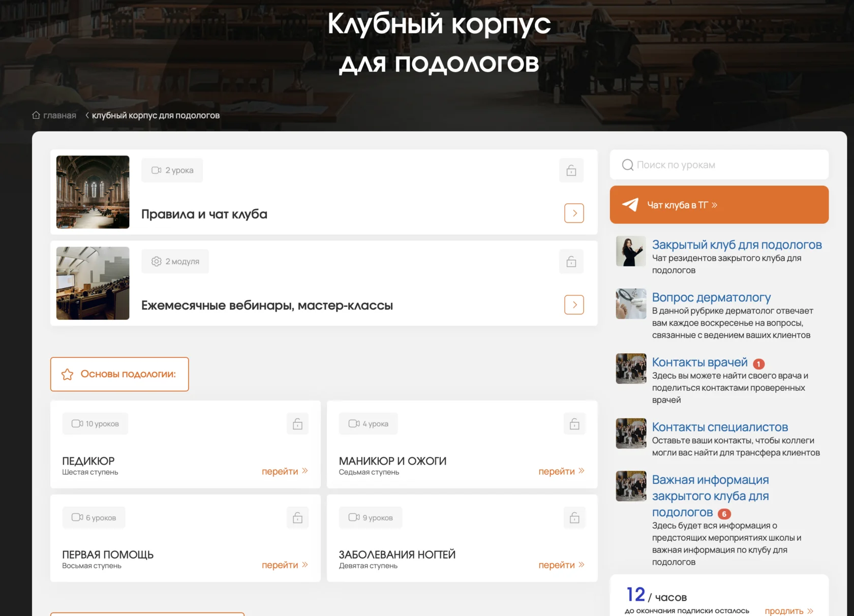854x616 pixels.
Task: Click перейти link on ПЕДИКЮР card
Action: 285,471
